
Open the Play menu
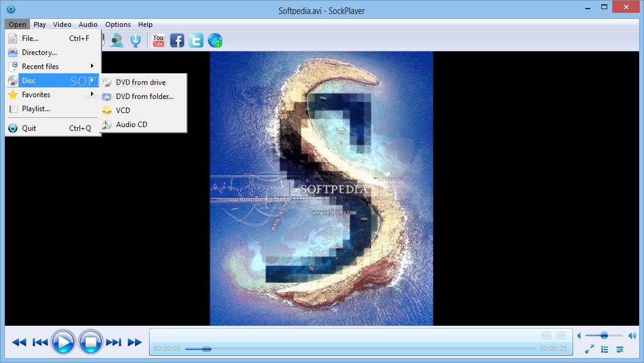pos(40,24)
